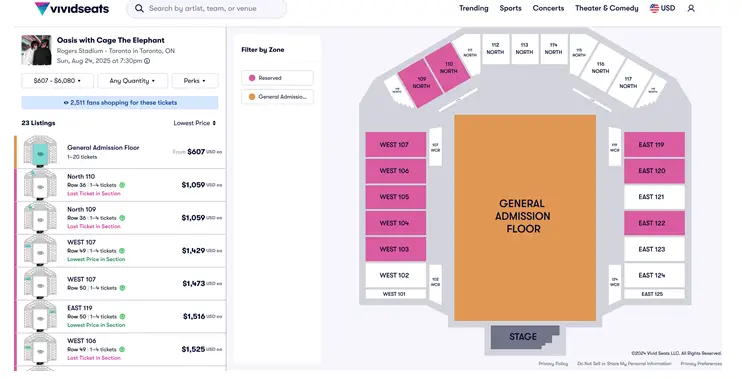The image size is (742, 379).
Task: Select the WEST 105 section on map
Action: coord(396,197)
